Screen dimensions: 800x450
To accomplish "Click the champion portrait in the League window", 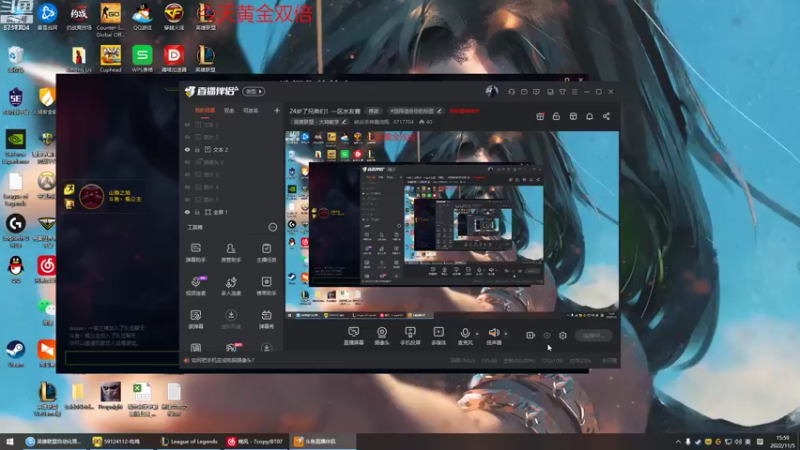I will (92, 196).
